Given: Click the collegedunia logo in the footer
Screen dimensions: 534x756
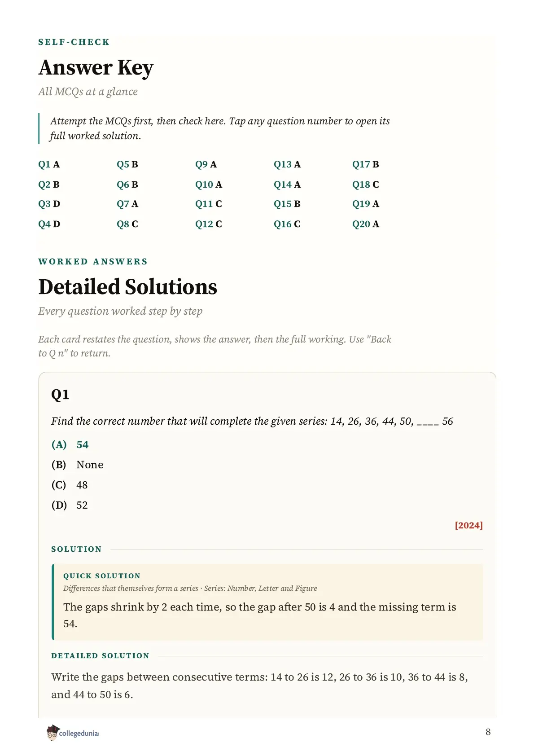Looking at the screenshot, I should click(73, 733).
